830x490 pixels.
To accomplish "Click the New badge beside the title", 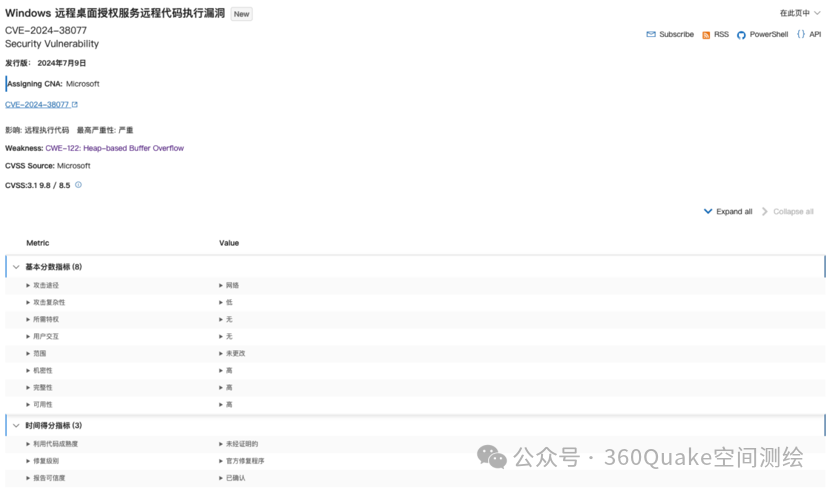I will click(241, 14).
